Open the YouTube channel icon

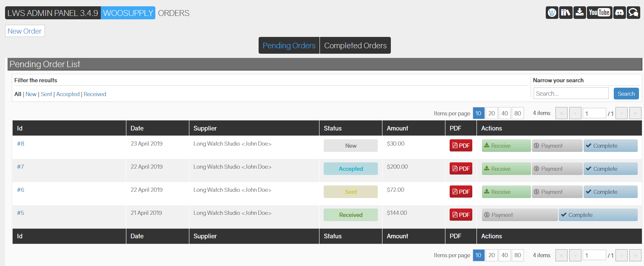point(599,13)
